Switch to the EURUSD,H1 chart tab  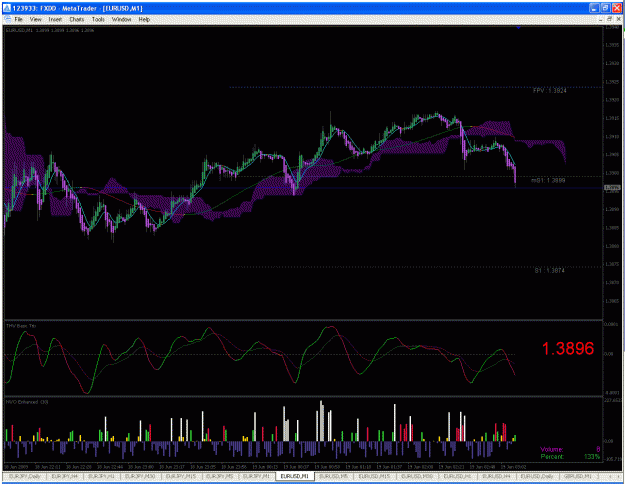(457, 476)
